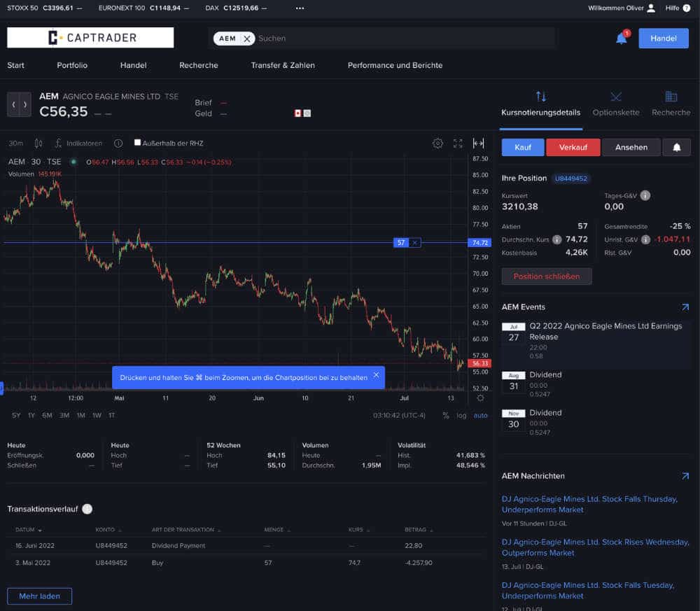
Task: Sort transactions by Datum column
Action: click(29, 530)
